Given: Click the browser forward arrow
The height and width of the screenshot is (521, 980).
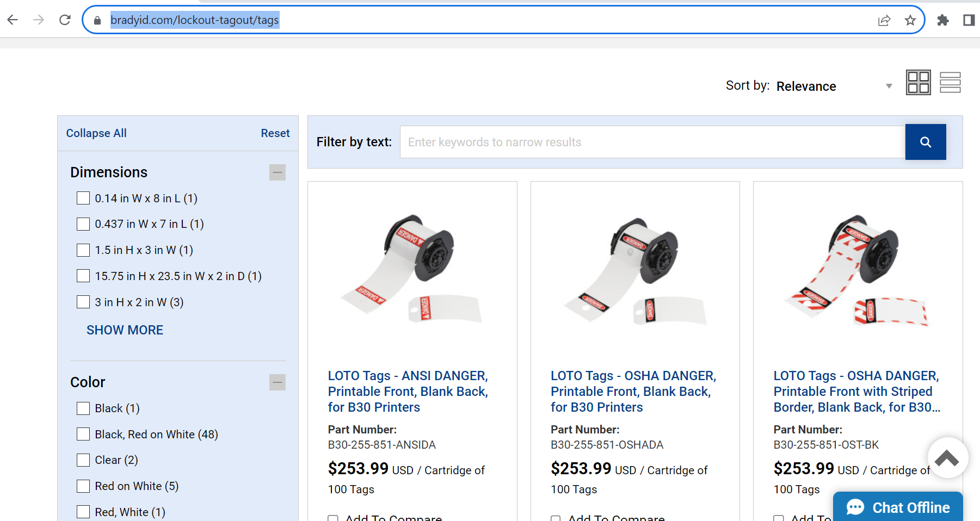Looking at the screenshot, I should (x=39, y=20).
